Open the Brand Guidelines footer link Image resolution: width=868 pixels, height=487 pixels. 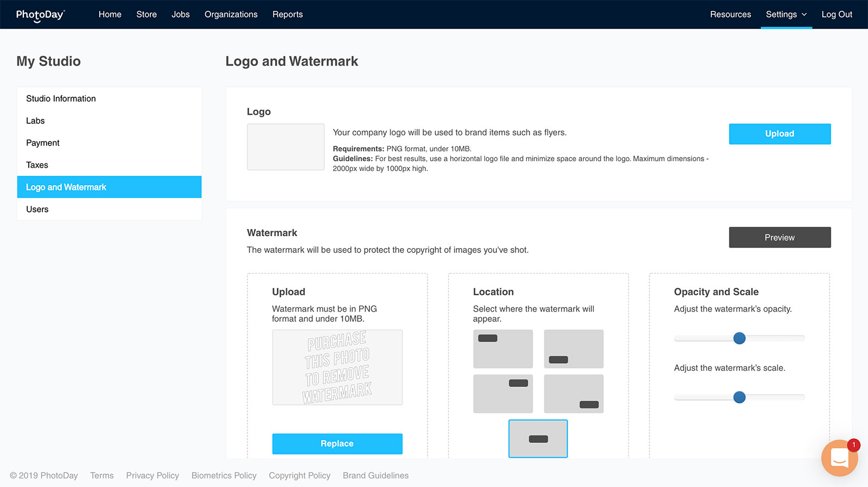[376, 475]
